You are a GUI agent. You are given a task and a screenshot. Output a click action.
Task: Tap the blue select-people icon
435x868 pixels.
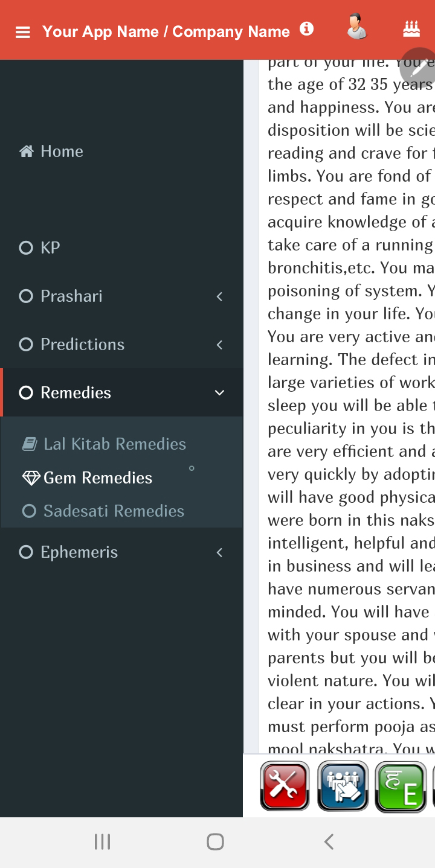click(x=343, y=786)
